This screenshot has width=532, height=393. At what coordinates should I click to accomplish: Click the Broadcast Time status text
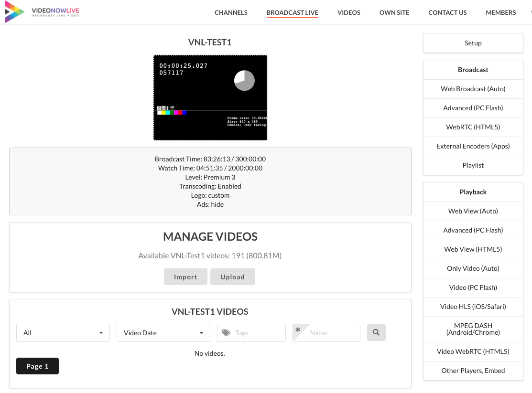pos(210,159)
